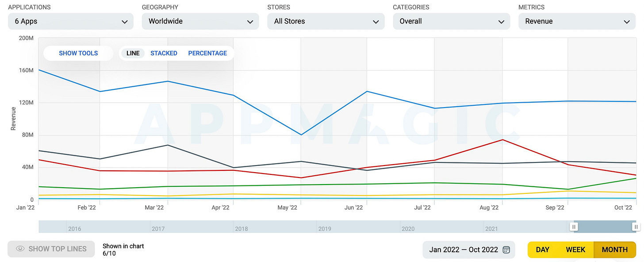Switch chart to Percentage view
The height and width of the screenshot is (262, 644).
207,53
